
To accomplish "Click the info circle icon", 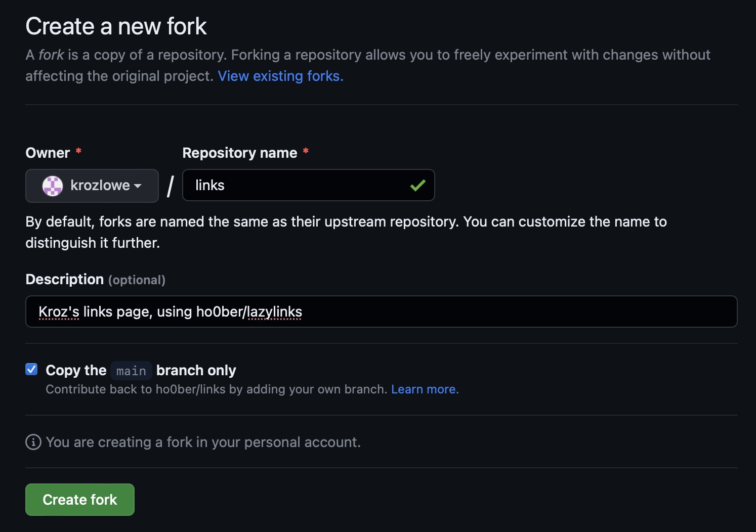I will pos(33,442).
